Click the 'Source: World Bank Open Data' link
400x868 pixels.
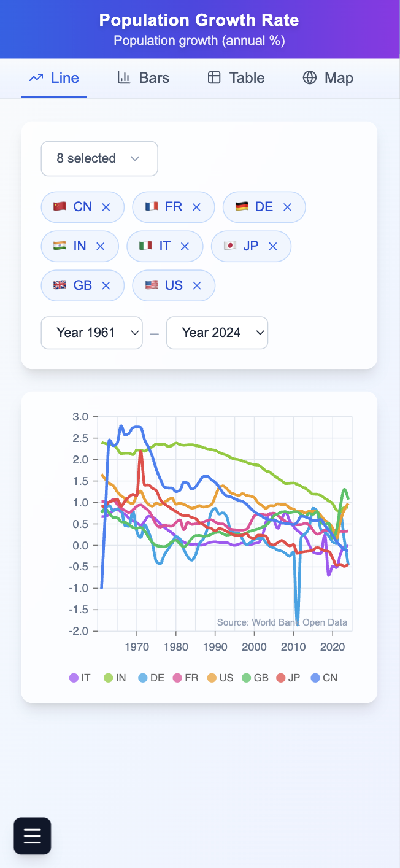(282, 622)
